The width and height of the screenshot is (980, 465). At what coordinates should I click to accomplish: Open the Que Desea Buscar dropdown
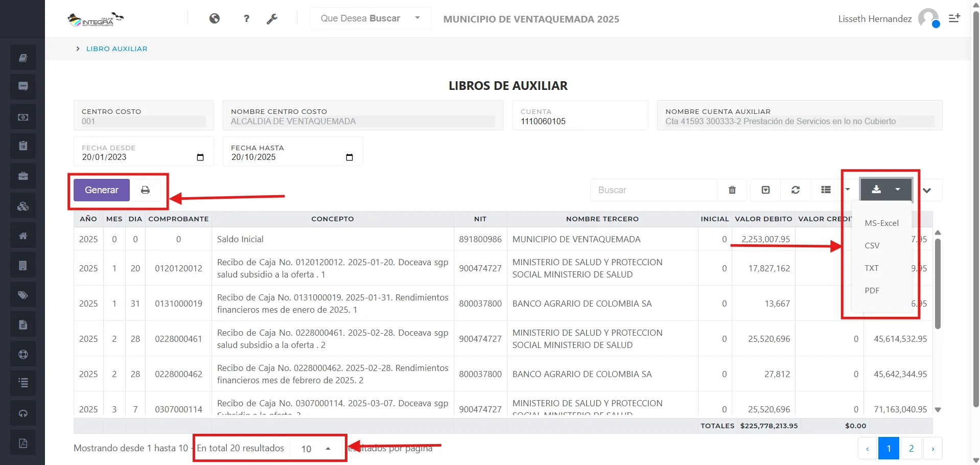pos(370,18)
